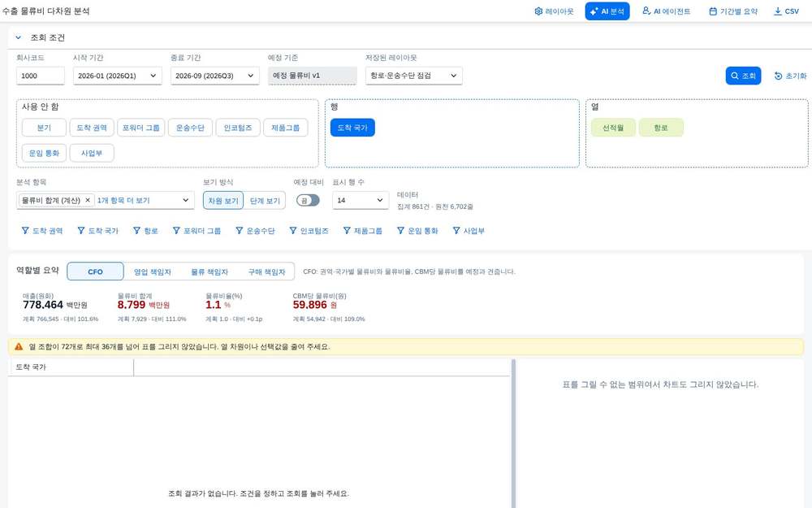This screenshot has height=508, width=812.
Task: Open the AI 에이전트 panel
Action: tap(666, 11)
